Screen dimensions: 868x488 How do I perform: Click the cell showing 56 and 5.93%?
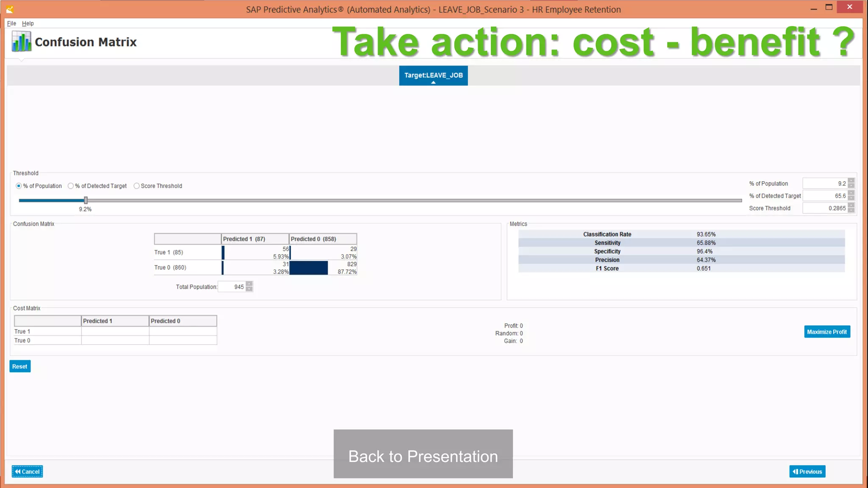pos(255,252)
